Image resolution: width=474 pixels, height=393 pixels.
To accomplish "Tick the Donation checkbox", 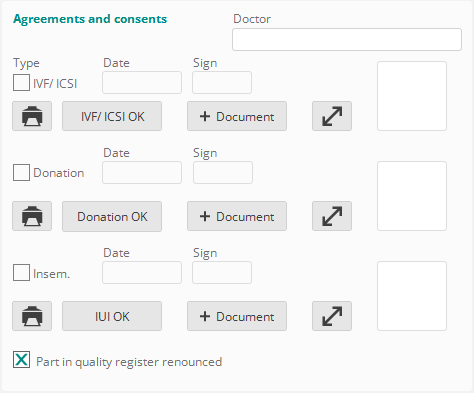I will point(21,172).
